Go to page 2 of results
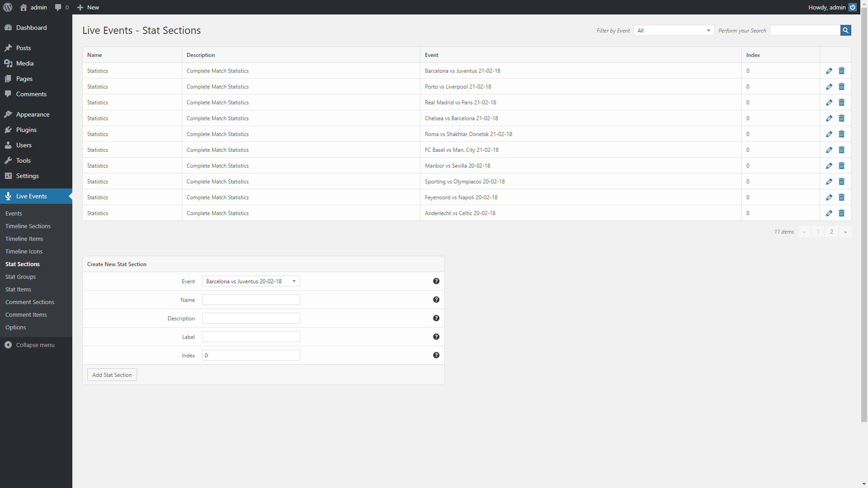868x488 pixels. [x=831, y=232]
